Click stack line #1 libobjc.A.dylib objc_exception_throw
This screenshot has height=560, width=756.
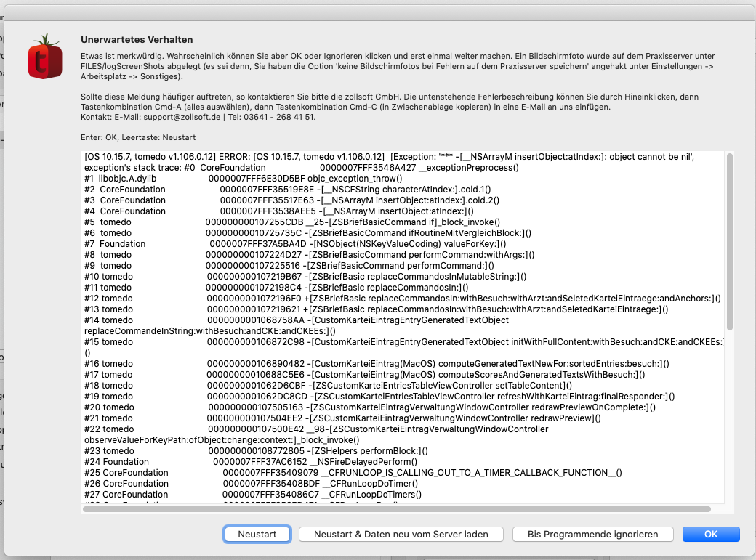coord(244,178)
